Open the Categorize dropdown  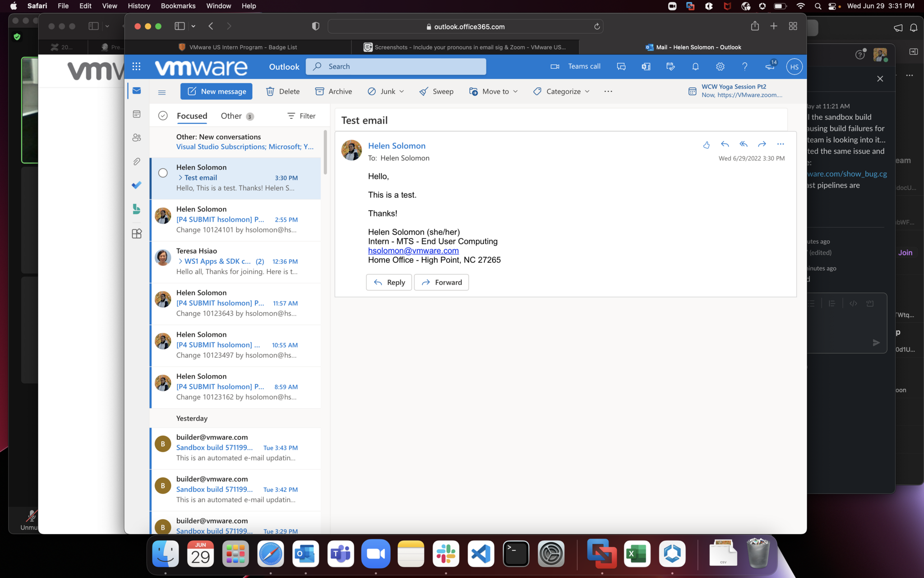tap(587, 92)
